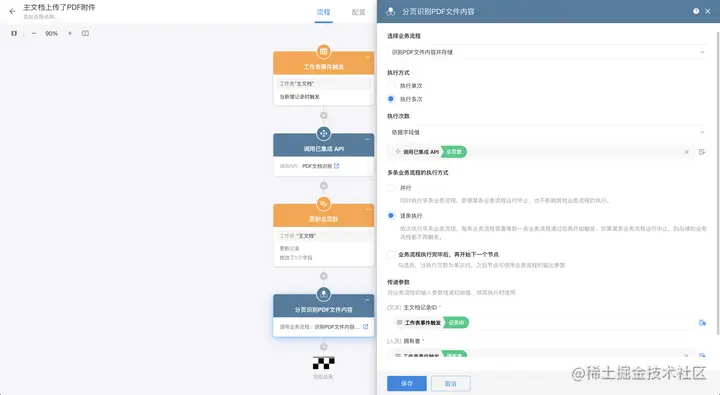This screenshot has width=720, height=395.
Task: Open node value picker for 执行次数 field
Action: 702,152
